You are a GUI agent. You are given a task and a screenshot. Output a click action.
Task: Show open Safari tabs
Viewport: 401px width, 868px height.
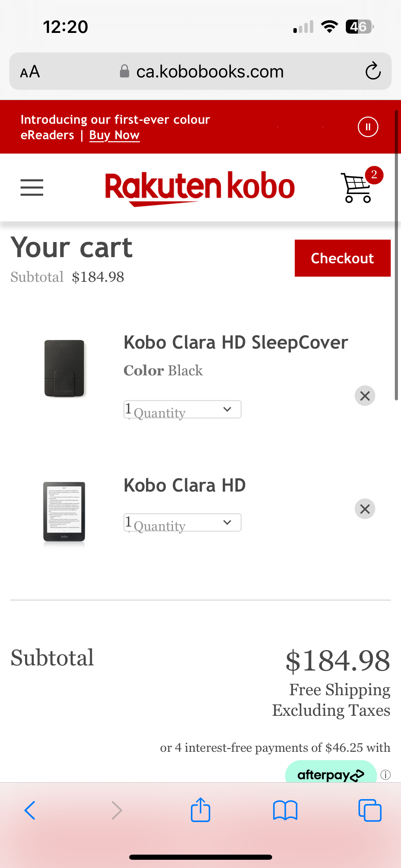click(x=370, y=810)
